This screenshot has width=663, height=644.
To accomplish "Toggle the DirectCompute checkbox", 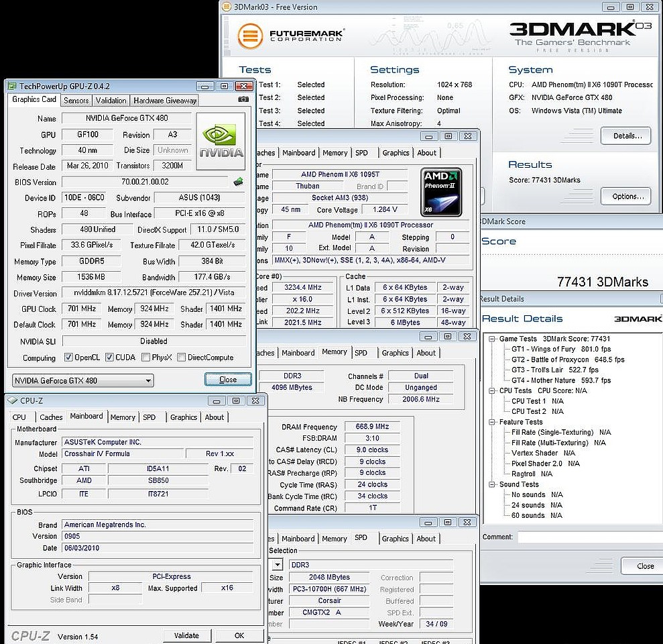I will point(182,357).
